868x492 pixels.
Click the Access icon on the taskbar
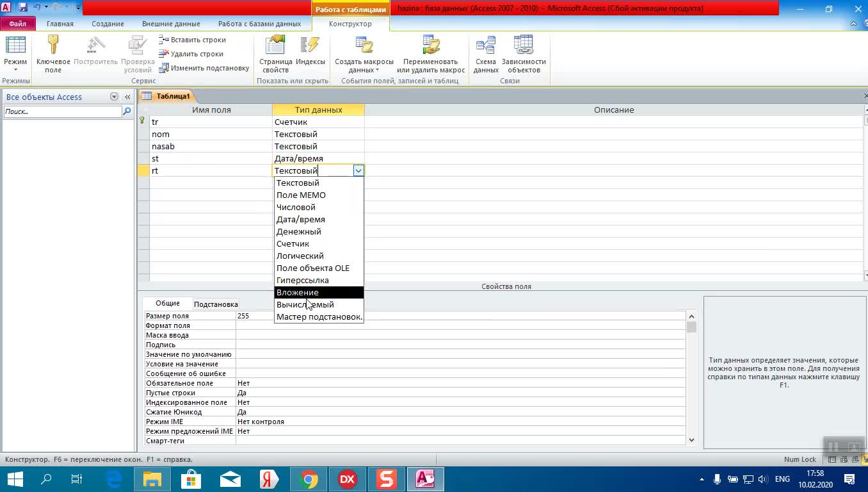(425, 479)
